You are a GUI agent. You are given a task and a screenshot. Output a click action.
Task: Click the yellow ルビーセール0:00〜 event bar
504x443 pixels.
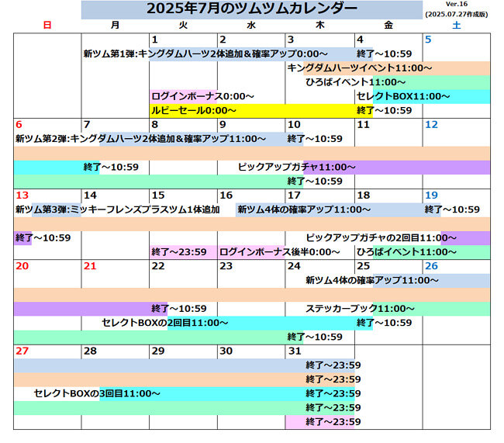194,111
